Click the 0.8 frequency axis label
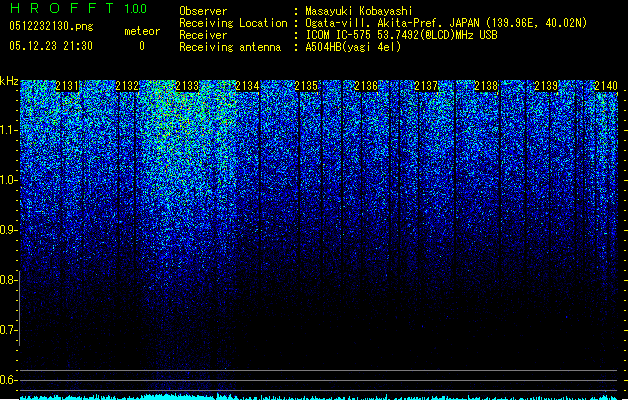Viewport: 629px width, 400px height. coord(8,280)
